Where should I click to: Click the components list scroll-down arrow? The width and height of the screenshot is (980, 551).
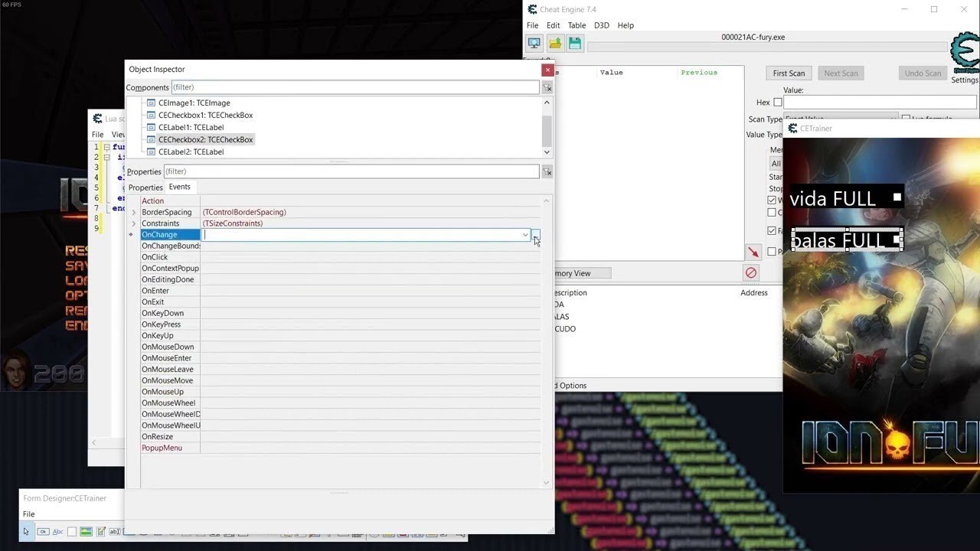(547, 152)
